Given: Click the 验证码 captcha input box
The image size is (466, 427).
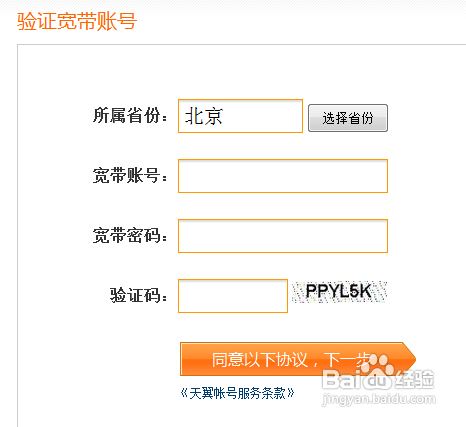Looking at the screenshot, I should [233, 296].
